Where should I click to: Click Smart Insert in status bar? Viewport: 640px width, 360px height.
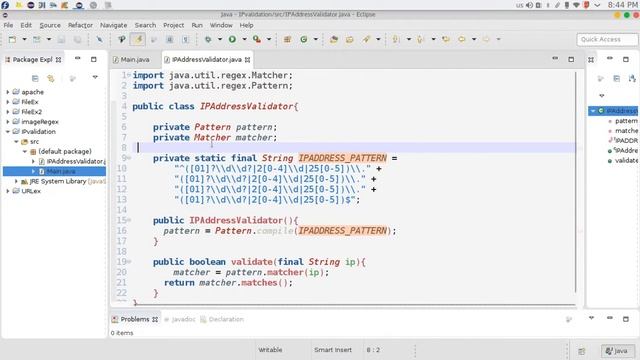[333, 350]
